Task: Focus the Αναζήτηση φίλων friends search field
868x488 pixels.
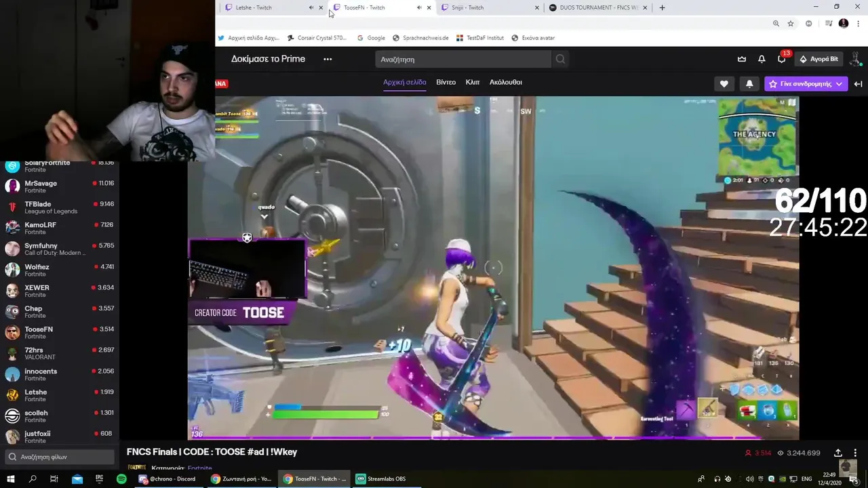Action: coord(60,457)
